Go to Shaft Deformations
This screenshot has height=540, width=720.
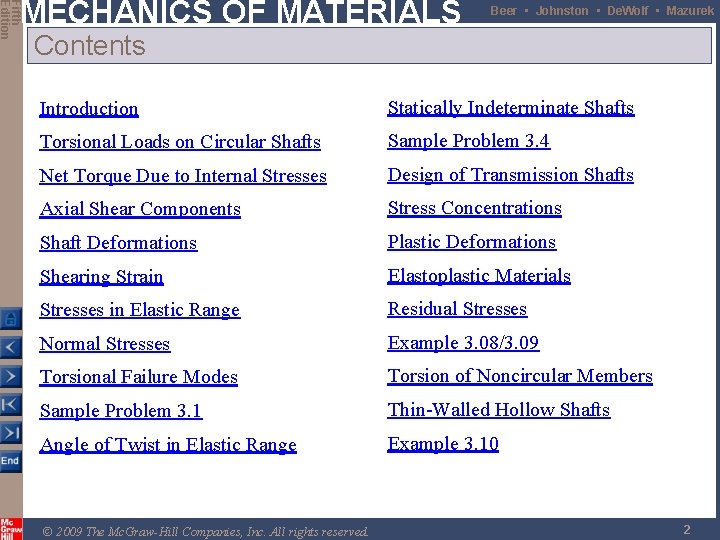[118, 243]
